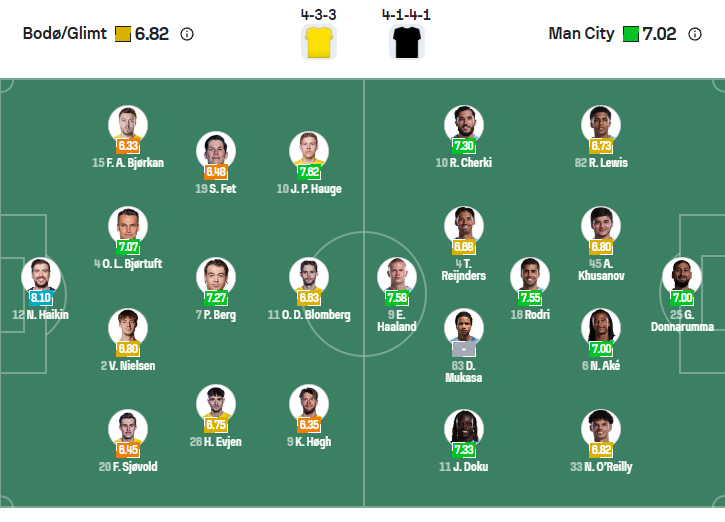Click info icon next to Bodø/Glimt rating
The width and height of the screenshot is (725, 522).
pyautogui.click(x=187, y=34)
